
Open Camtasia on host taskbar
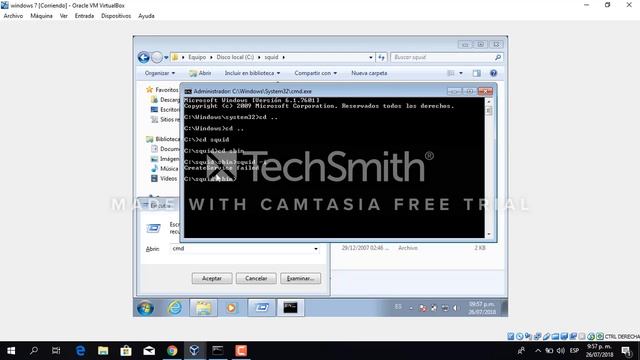(241, 351)
